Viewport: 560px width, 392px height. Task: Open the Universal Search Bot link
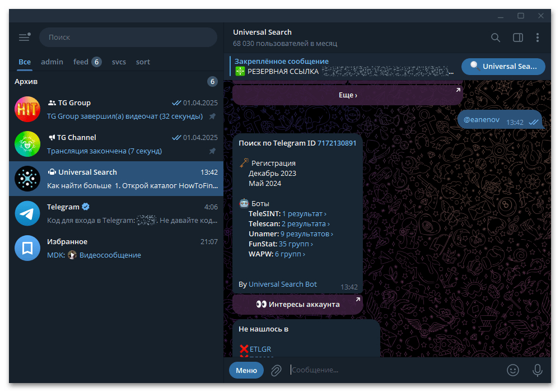(282, 284)
